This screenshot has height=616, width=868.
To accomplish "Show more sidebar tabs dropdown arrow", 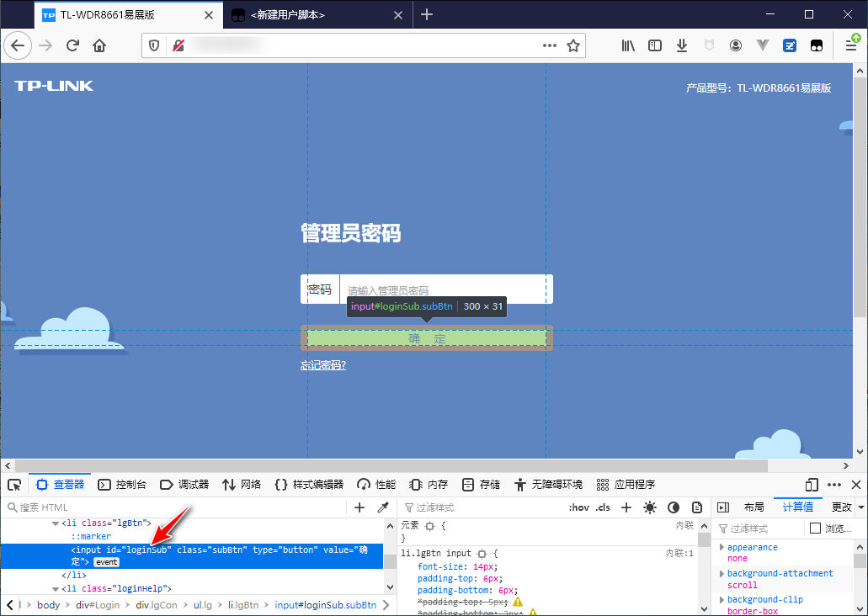I will tap(860, 507).
